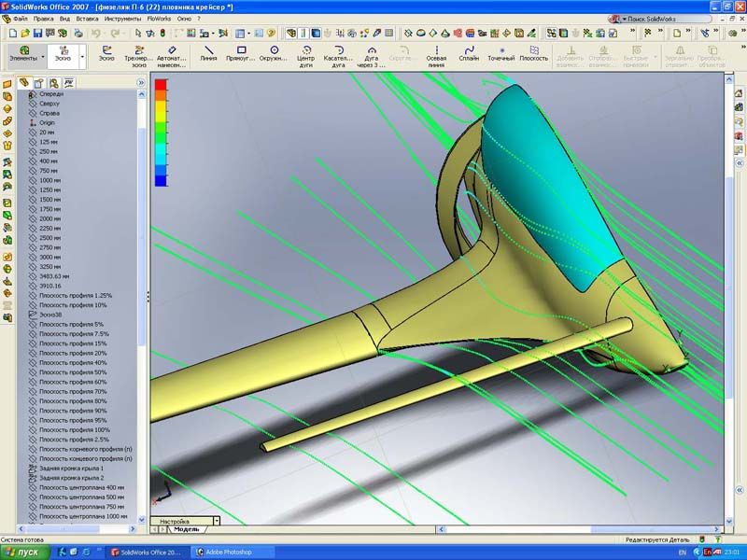This screenshot has height=560, width=747.
Task: Click the Пуск Start button
Action: pyautogui.click(x=22, y=552)
